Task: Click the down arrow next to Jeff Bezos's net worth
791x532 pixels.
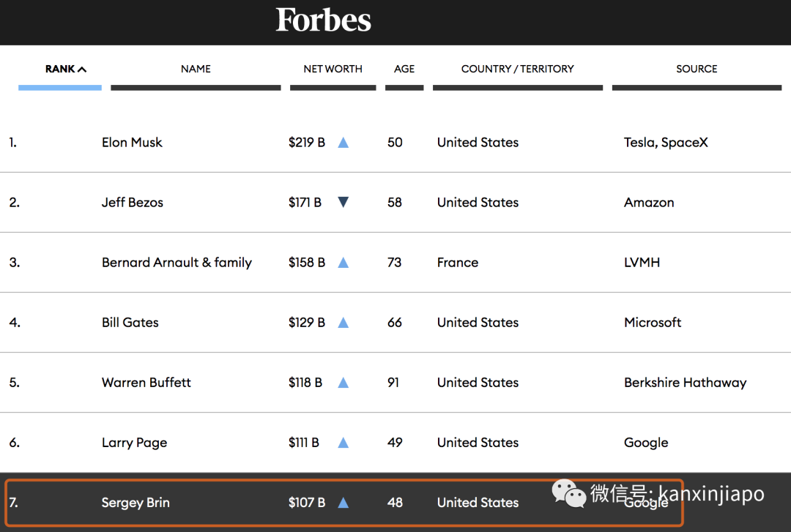Action: [343, 202]
